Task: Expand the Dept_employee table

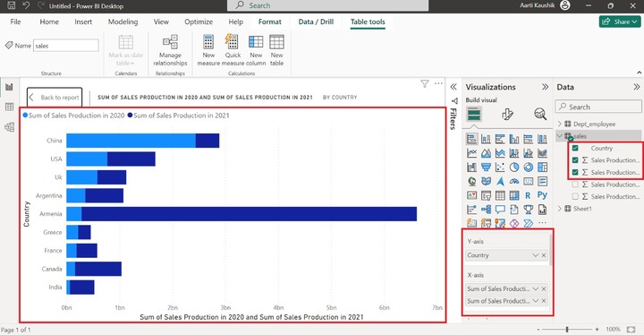Action: pos(559,124)
